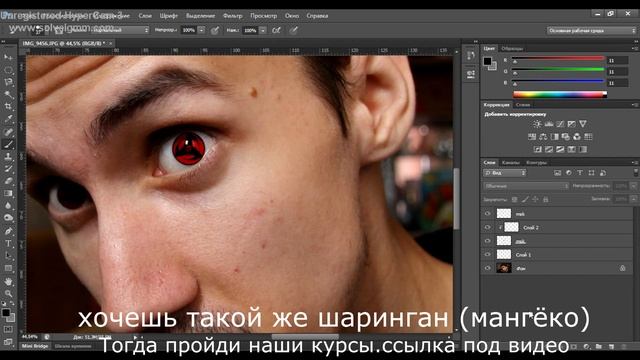Select the Path Selection tool

[8, 256]
